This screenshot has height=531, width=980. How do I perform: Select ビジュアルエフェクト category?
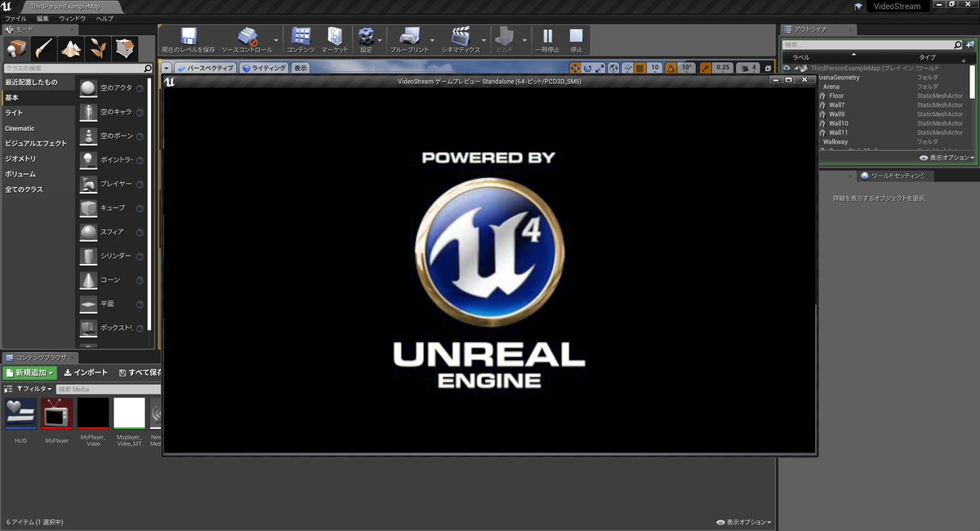click(38, 143)
